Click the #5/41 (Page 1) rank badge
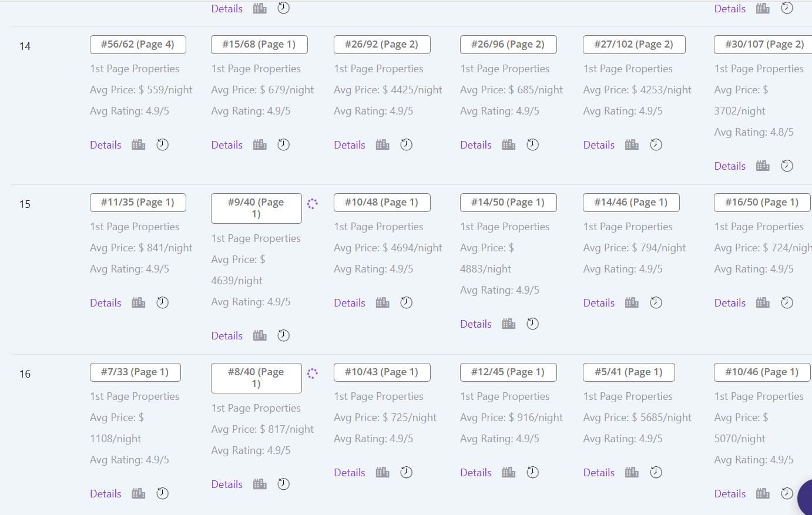 pyautogui.click(x=629, y=372)
